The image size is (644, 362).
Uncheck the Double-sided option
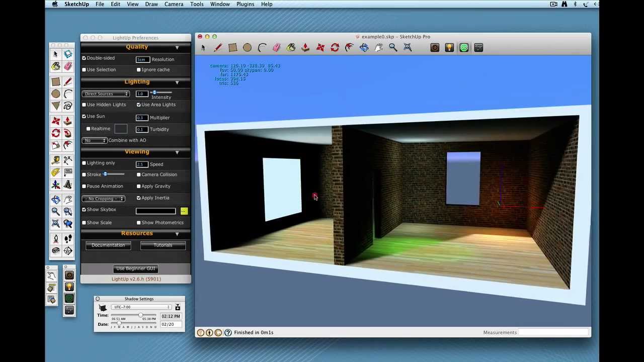point(84,58)
